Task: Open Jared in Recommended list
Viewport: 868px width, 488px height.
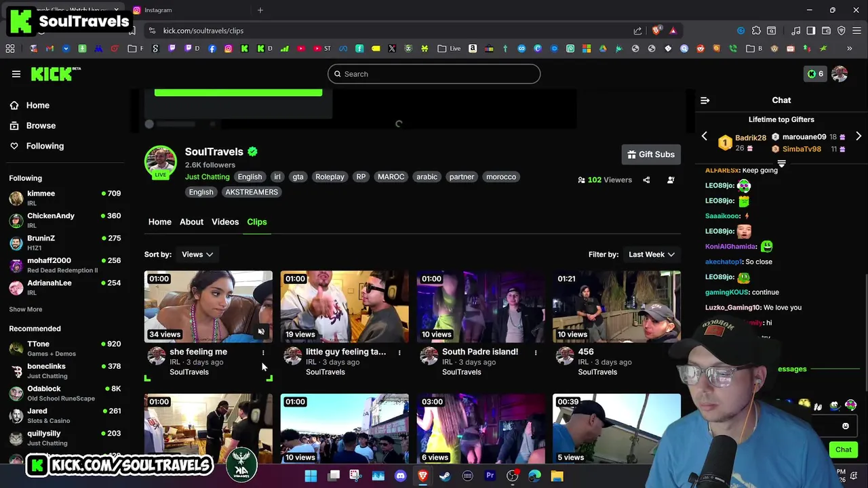Action: tap(64, 415)
